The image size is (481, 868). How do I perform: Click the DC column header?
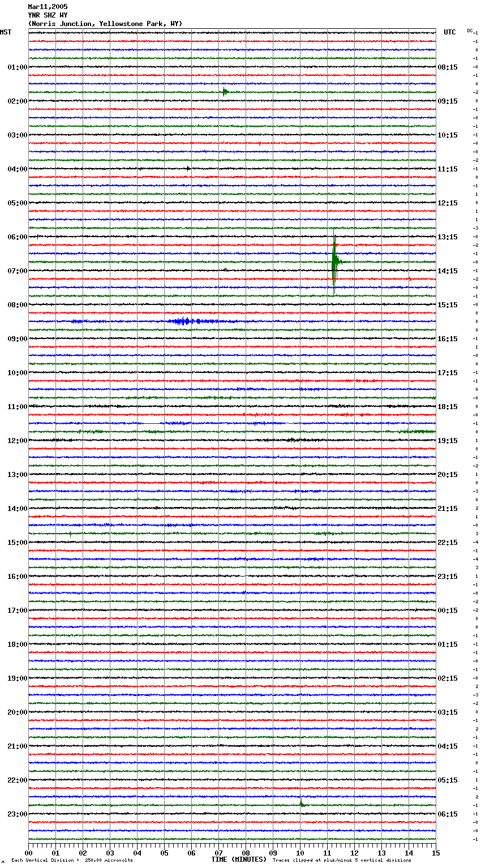tap(470, 31)
